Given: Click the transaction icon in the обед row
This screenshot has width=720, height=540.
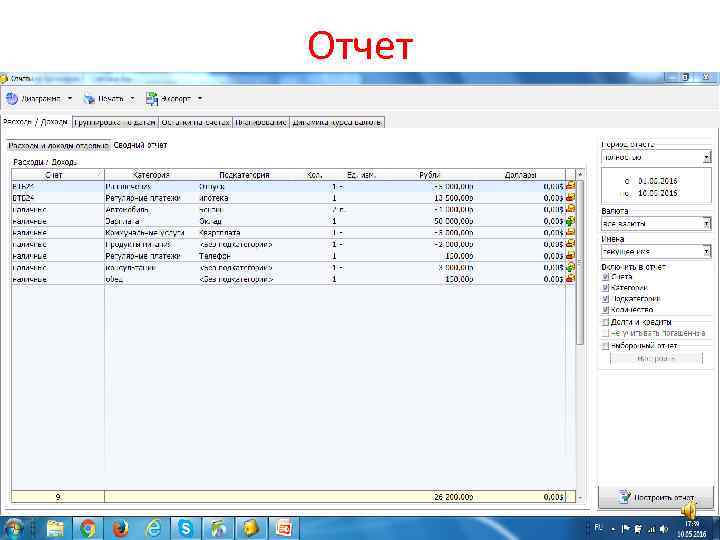Looking at the screenshot, I should [x=570, y=278].
